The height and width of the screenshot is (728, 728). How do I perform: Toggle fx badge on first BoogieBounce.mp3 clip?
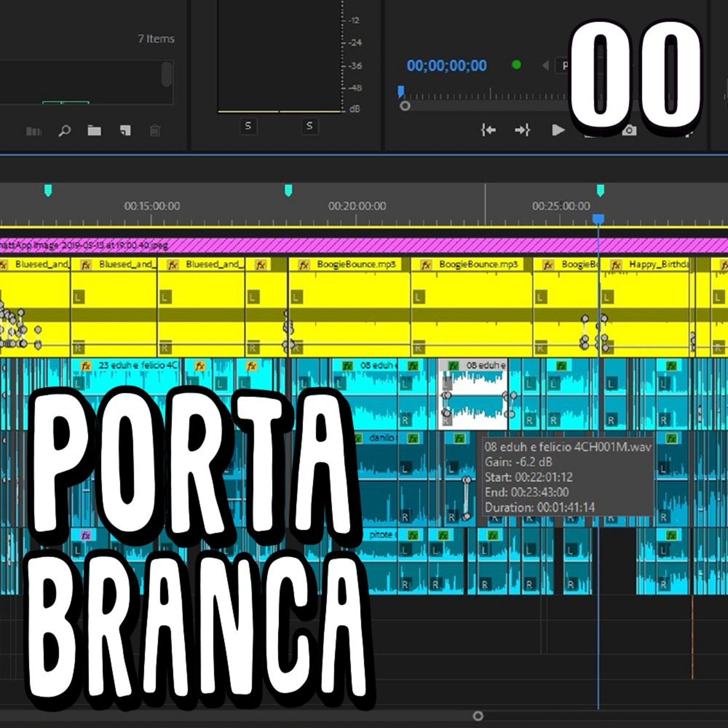[x=304, y=265]
